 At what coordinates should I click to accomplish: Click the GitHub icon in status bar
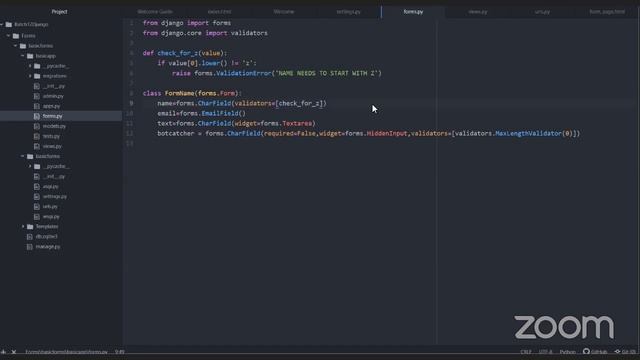click(586, 351)
